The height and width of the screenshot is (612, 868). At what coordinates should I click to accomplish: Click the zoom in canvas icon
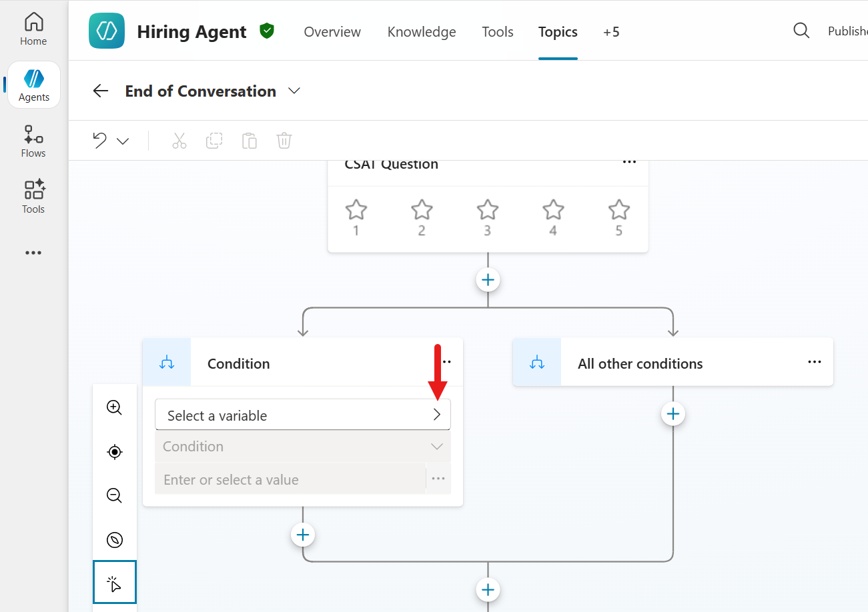pos(115,407)
